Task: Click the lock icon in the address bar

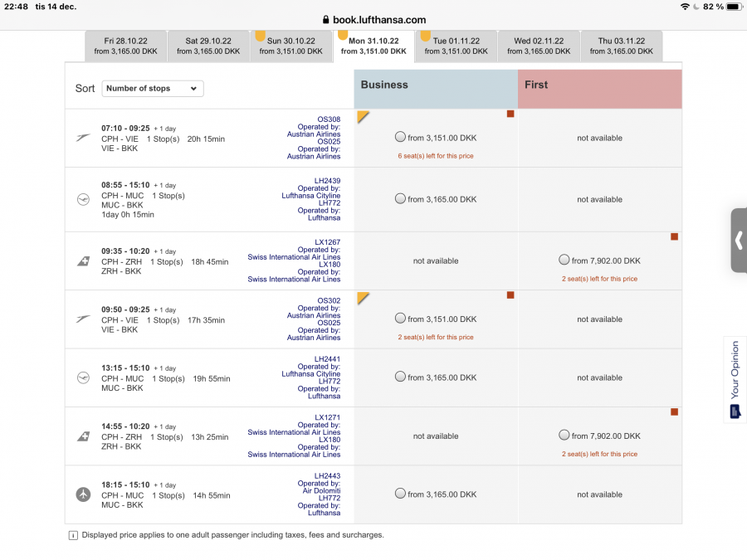Action: (x=325, y=20)
